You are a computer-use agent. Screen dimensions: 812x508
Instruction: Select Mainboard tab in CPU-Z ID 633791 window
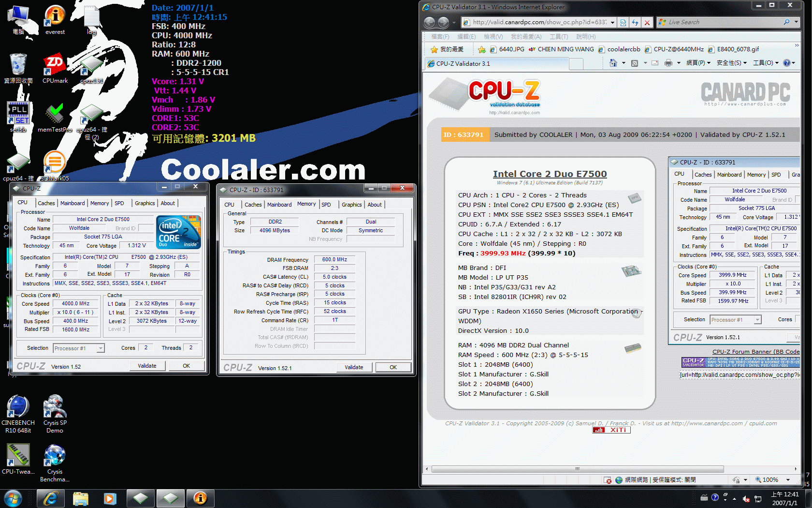[x=279, y=205]
